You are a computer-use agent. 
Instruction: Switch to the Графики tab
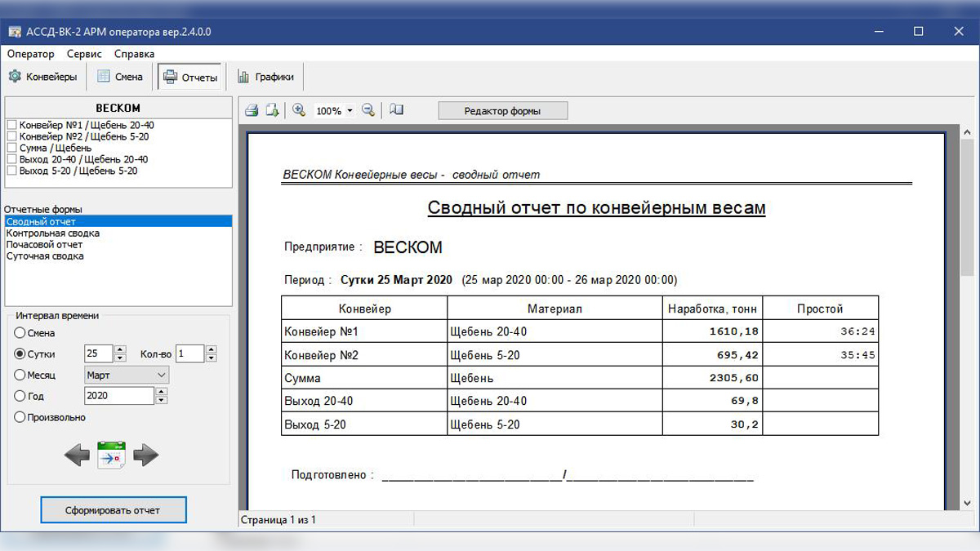(x=265, y=77)
